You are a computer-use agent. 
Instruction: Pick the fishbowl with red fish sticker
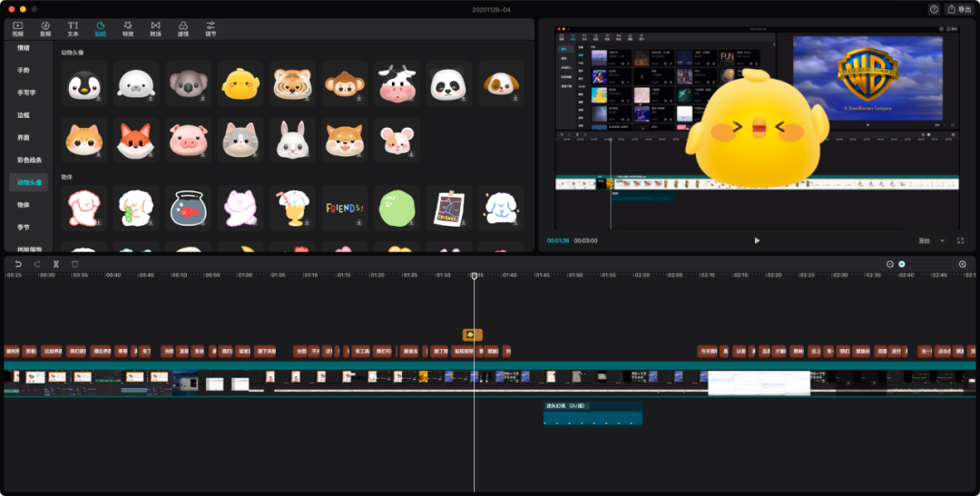coord(189,208)
